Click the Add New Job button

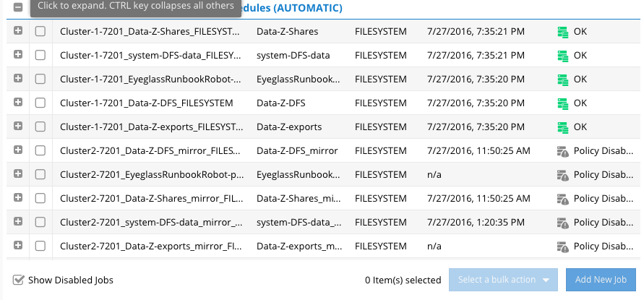[x=601, y=280]
